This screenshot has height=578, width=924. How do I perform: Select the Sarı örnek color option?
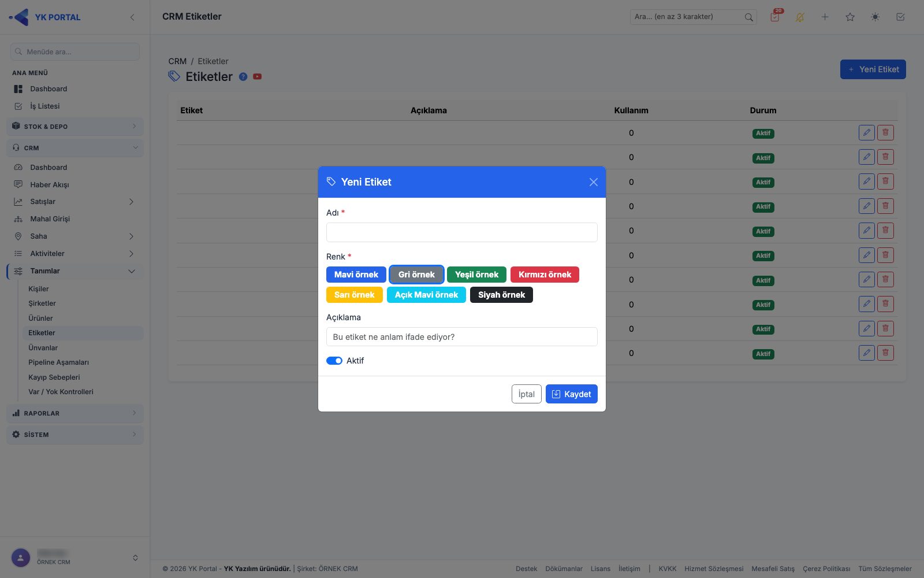point(355,295)
